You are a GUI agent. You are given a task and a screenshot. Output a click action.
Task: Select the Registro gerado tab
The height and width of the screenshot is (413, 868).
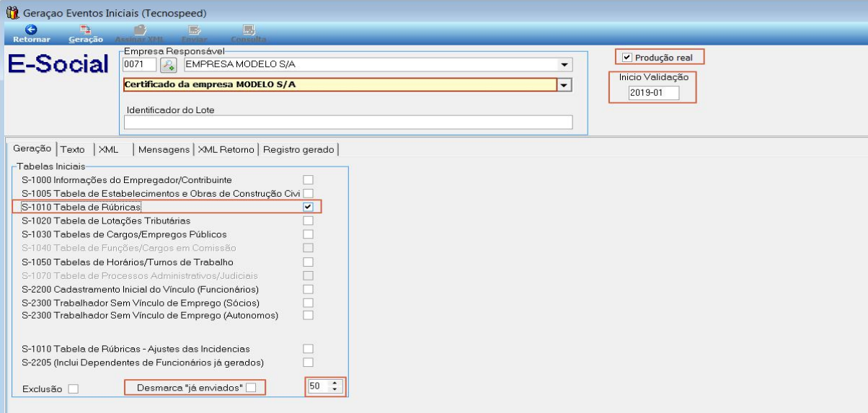[298, 150]
